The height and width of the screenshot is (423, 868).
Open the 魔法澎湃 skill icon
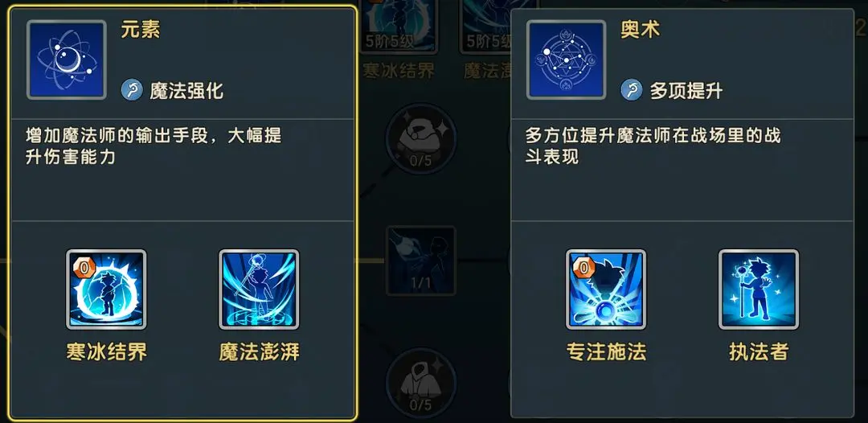259,290
